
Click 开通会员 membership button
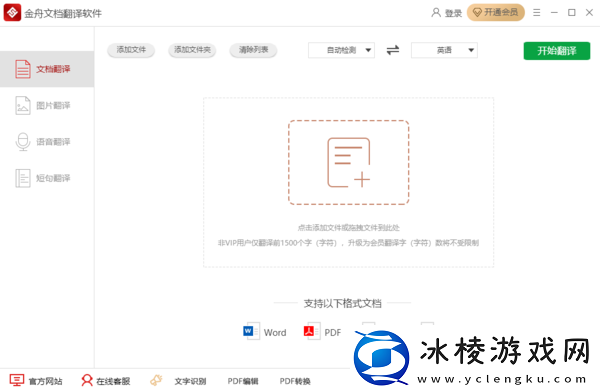click(x=496, y=13)
